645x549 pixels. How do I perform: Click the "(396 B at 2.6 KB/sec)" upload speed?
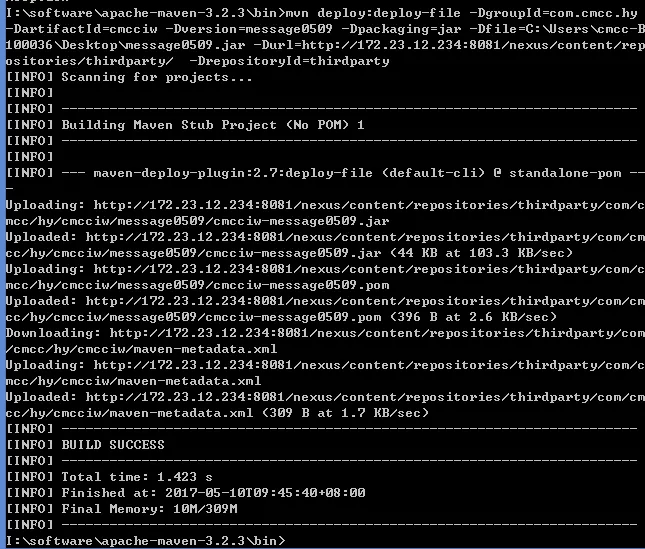pos(474,317)
